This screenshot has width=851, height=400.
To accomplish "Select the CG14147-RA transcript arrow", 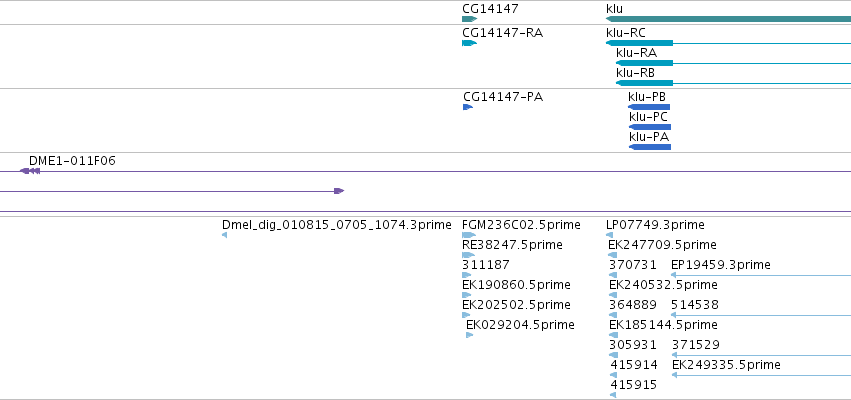I will coord(469,43).
